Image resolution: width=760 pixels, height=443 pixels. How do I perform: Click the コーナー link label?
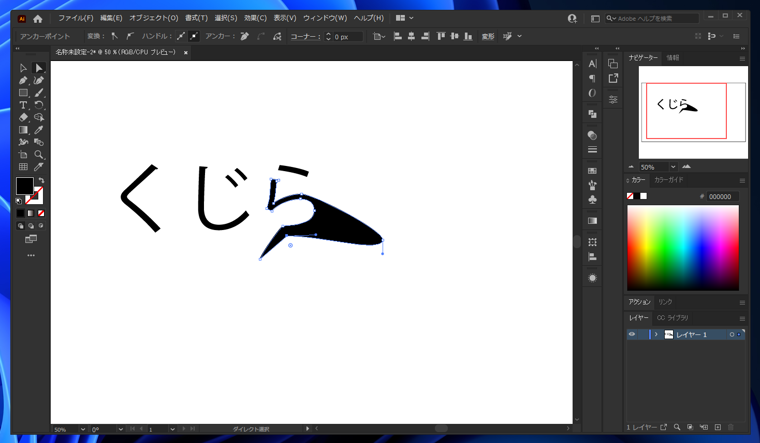point(304,36)
